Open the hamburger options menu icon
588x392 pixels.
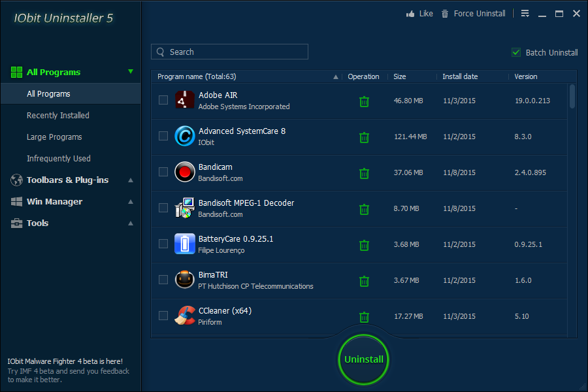[x=525, y=14]
